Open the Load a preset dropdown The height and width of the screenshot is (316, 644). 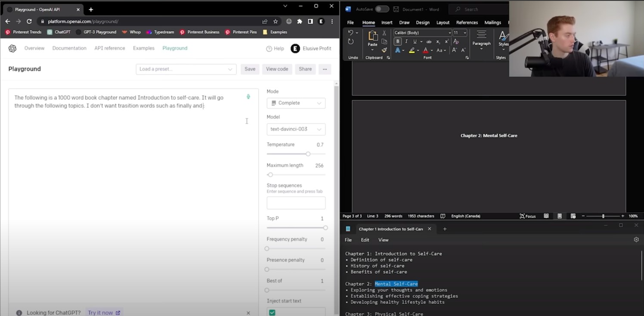pos(186,69)
